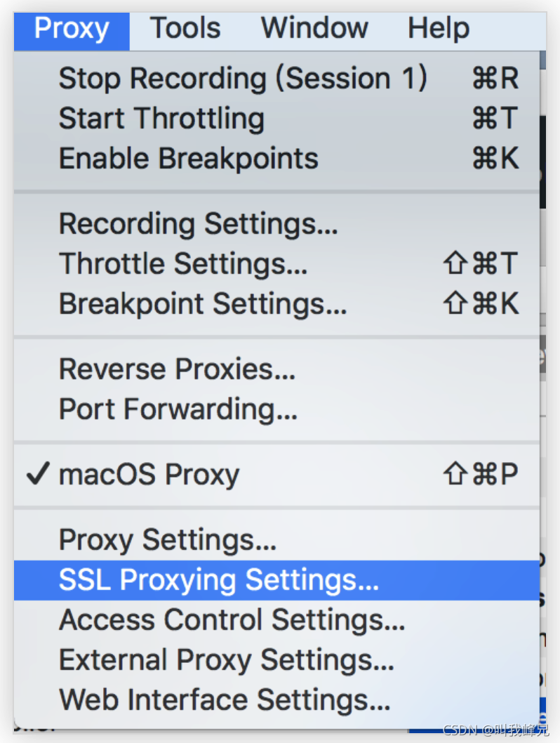
Task: Open the Window menu
Action: click(x=314, y=29)
